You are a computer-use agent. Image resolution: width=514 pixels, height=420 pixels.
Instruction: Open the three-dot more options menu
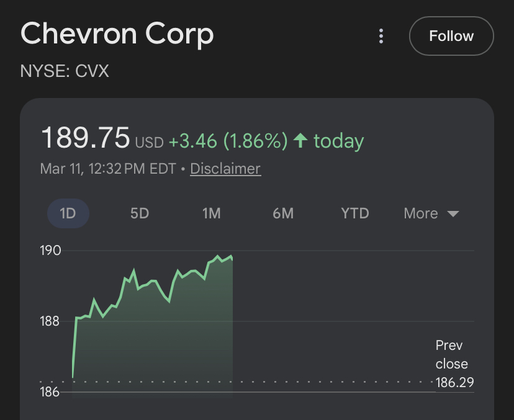[x=381, y=36]
